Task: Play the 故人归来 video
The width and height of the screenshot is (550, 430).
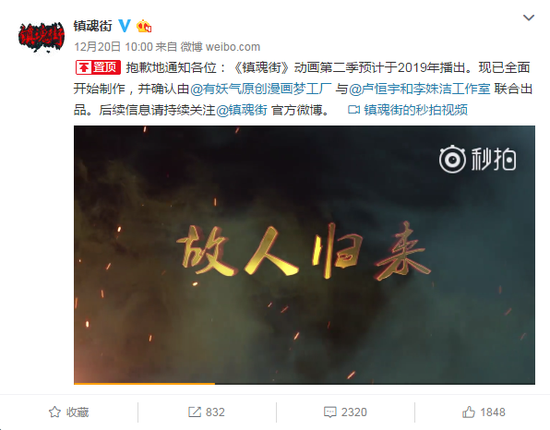Action: (x=304, y=255)
